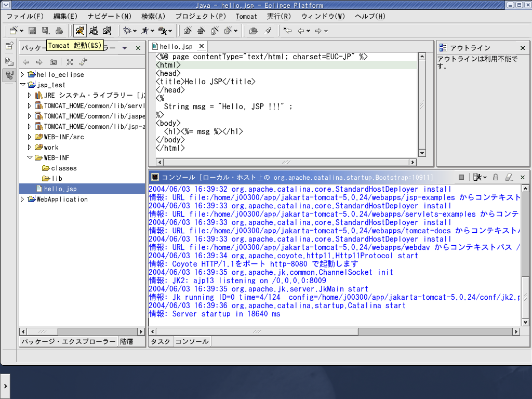Clear console using the eraser icon
Viewport: 532px width, 399px height.
[x=509, y=177]
